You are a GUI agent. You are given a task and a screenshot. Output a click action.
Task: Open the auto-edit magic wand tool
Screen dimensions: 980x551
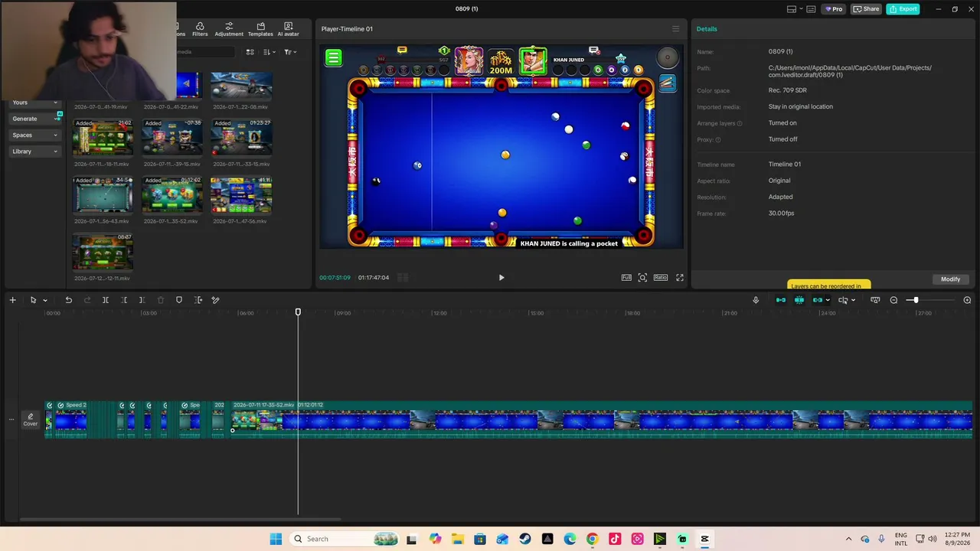click(x=215, y=300)
